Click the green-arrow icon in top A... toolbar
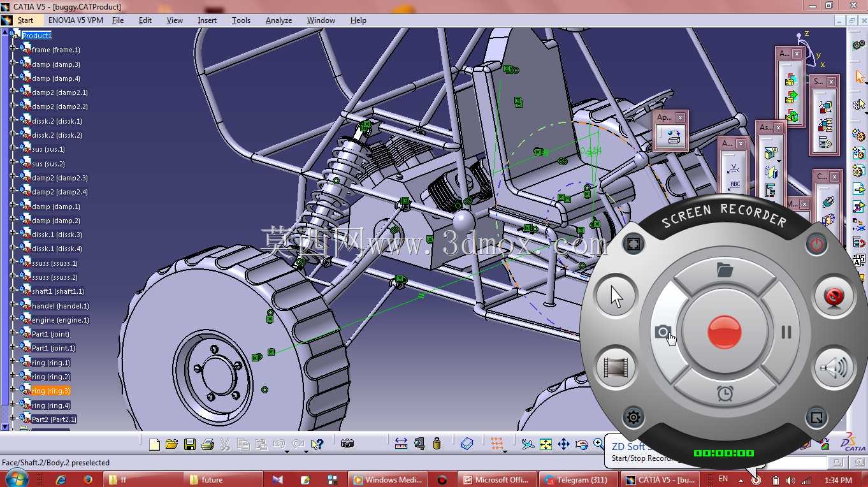Image resolution: width=868 pixels, height=487 pixels. tap(792, 98)
